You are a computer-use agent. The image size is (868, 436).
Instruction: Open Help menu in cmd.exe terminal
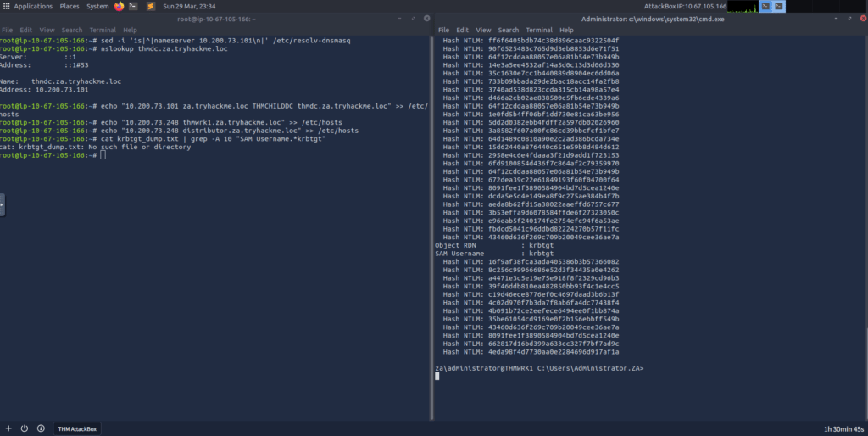point(567,30)
